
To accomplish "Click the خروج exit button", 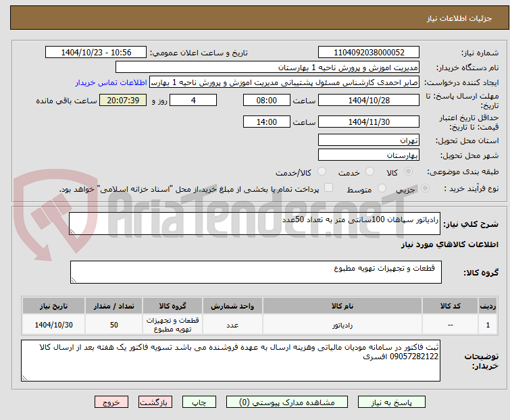I will 111,402.
